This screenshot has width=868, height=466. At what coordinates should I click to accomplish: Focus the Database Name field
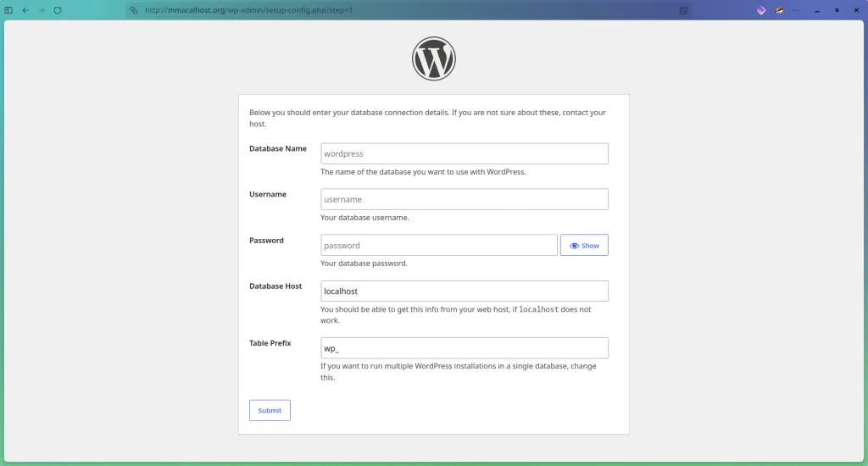(464, 153)
